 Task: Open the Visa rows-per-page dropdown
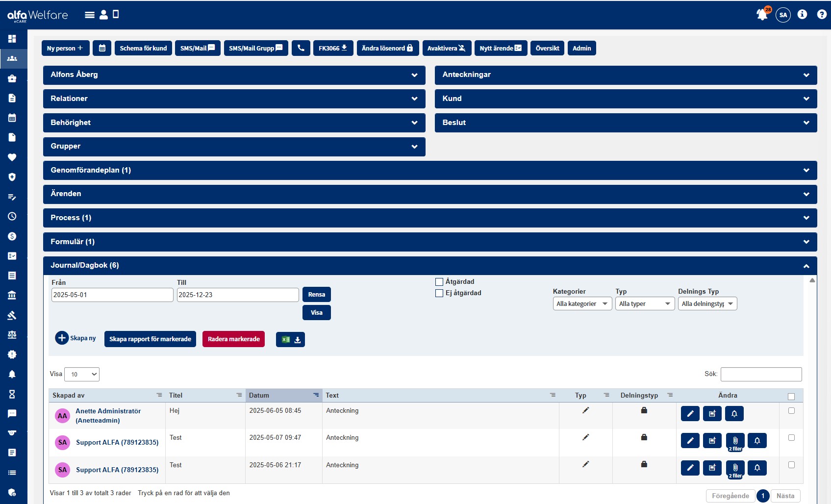coord(82,375)
